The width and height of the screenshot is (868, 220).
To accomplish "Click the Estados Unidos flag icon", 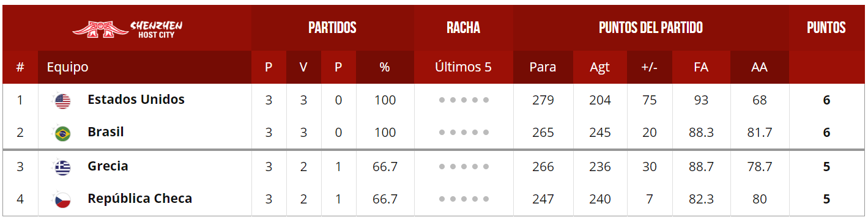I will point(62,100).
